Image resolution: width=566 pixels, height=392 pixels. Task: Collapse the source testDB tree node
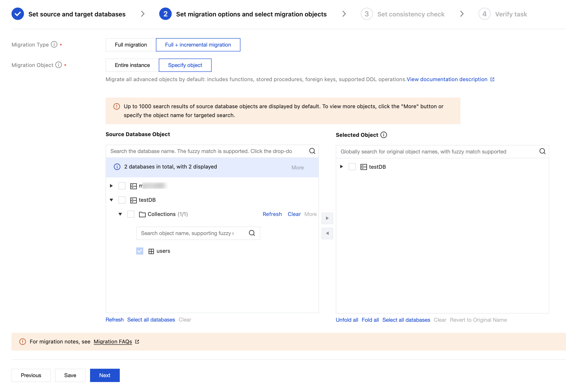pos(111,200)
